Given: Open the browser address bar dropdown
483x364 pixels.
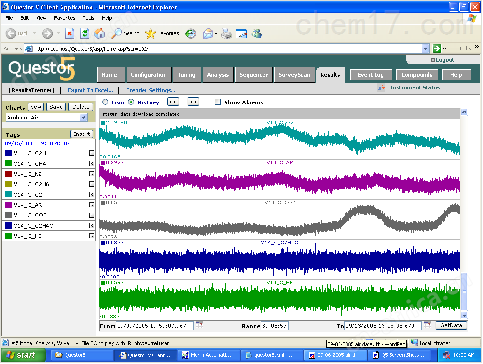Looking at the screenshot, I should click(425, 49).
